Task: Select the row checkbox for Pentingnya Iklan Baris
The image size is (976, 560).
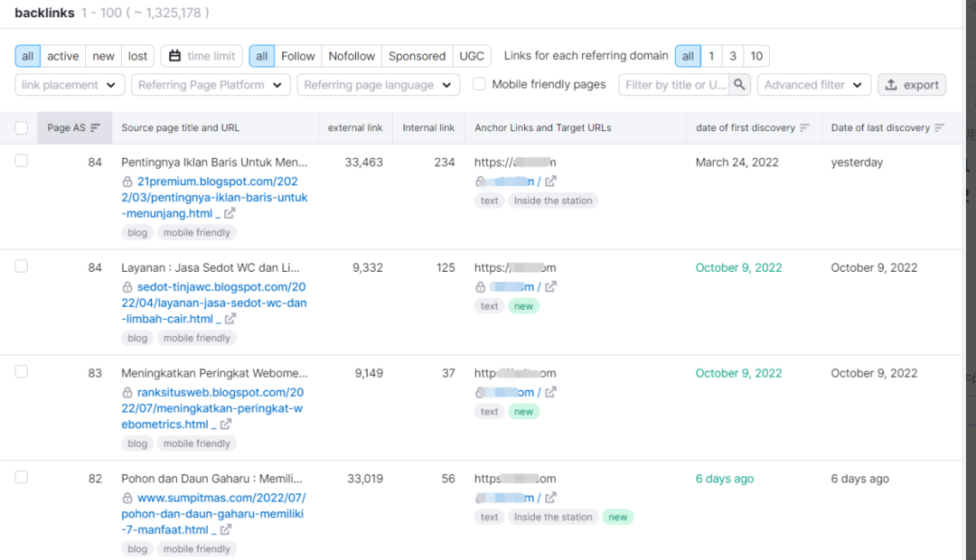Action: 22,161
